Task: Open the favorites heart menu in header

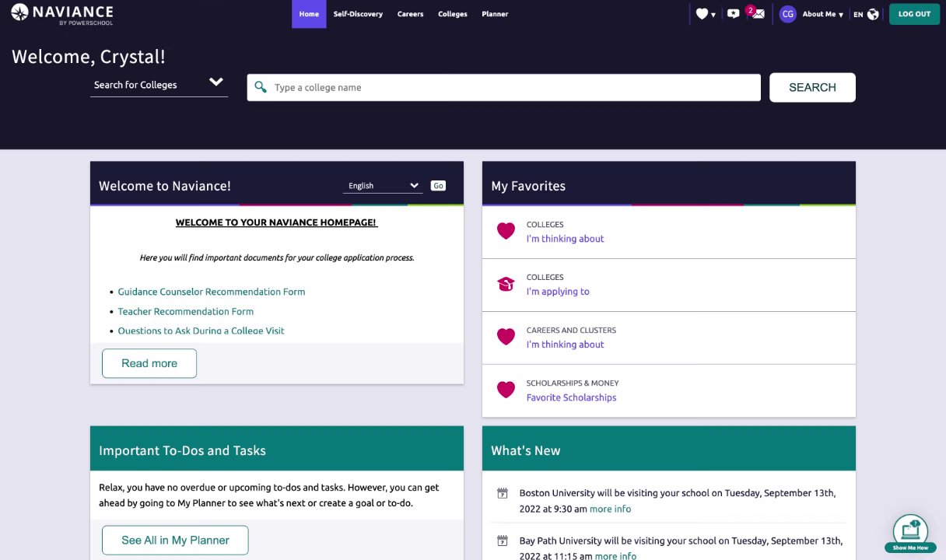Action: [702, 14]
